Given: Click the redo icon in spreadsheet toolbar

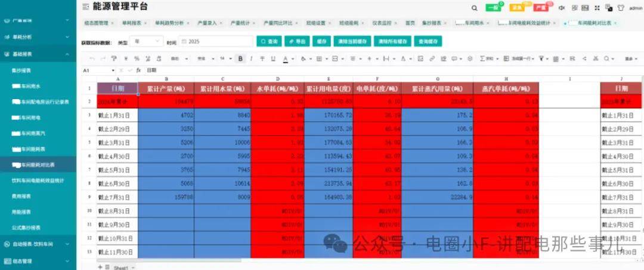Looking at the screenshot, I should click(103, 59).
